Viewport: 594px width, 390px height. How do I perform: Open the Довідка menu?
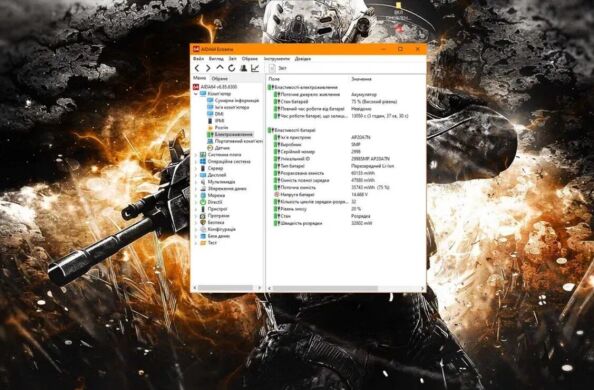303,59
